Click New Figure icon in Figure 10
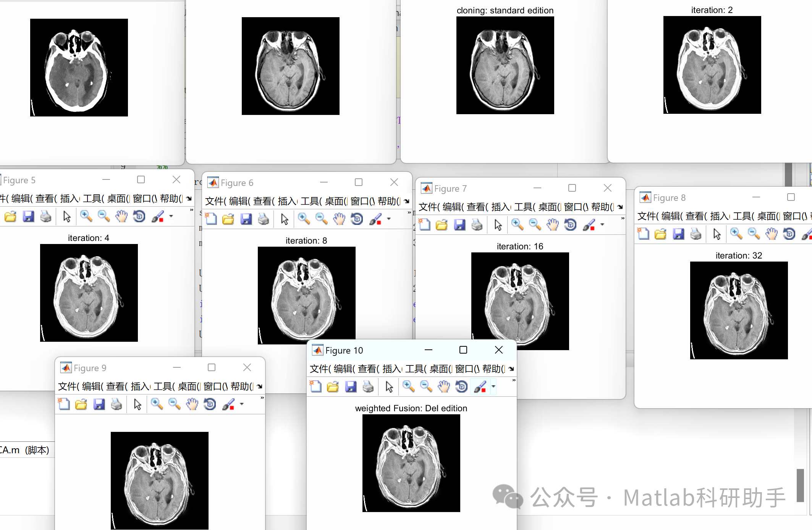The height and width of the screenshot is (530, 812). coord(315,387)
